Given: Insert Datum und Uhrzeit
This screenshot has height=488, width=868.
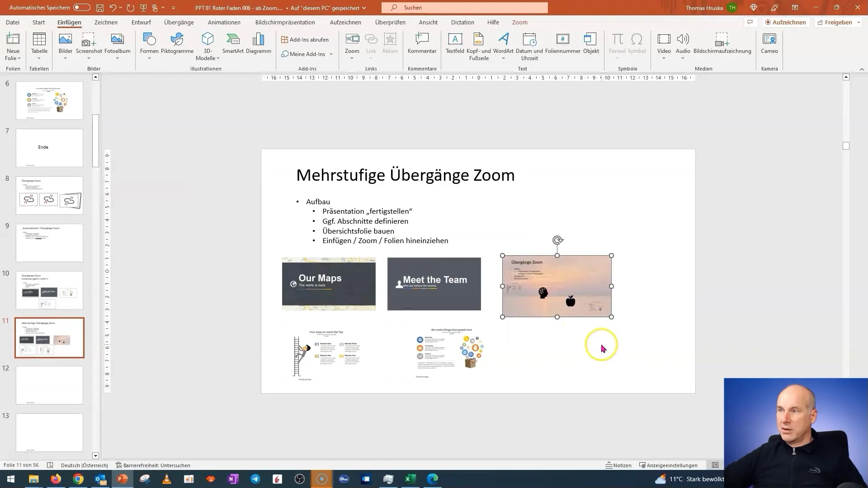Looking at the screenshot, I should [x=529, y=47].
